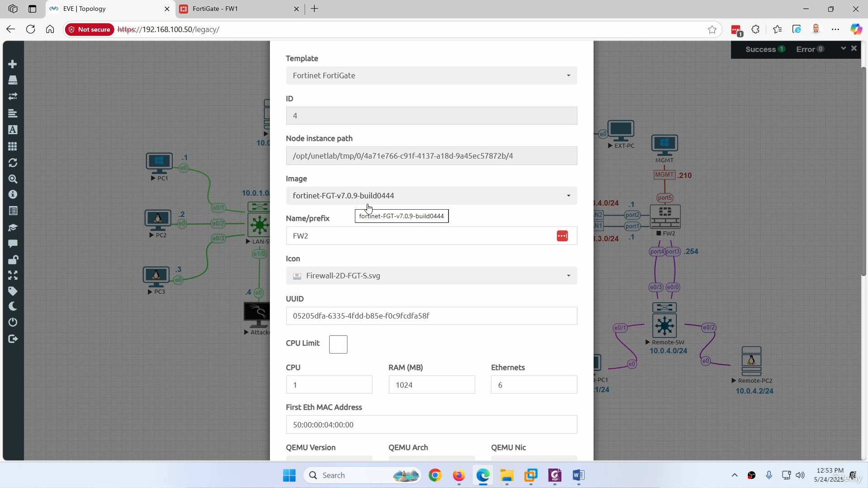Open the Status info icon in sidebar
Image resolution: width=868 pixels, height=488 pixels.
(x=13, y=194)
